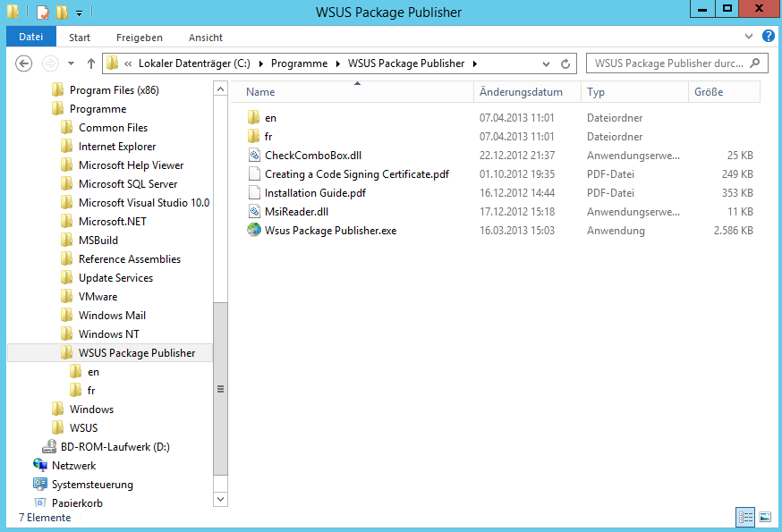Select the WSUS folder in tree
Image resolution: width=782 pixels, height=532 pixels.
tap(84, 427)
